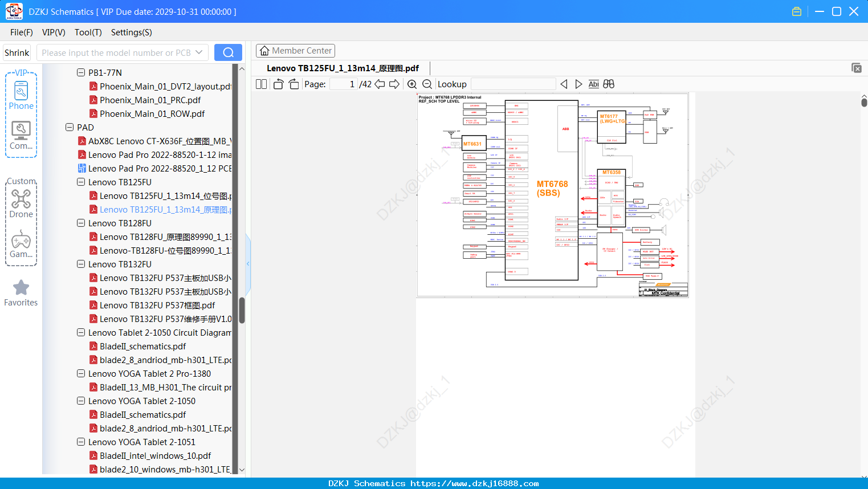Viewport: 868px width, 489px height.
Task: Open Lenovo Pad Pro 2022-88520-1-12 PDF file
Action: click(x=155, y=154)
